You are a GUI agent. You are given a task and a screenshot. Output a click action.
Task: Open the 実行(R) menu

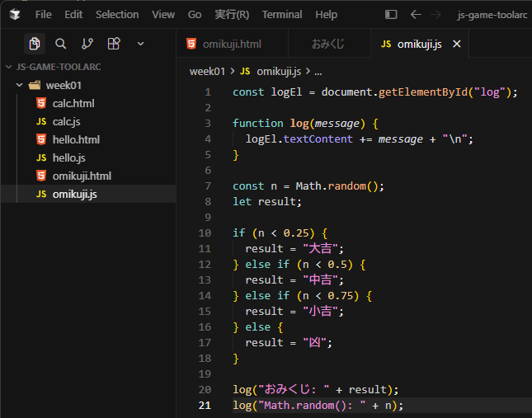[x=232, y=15]
